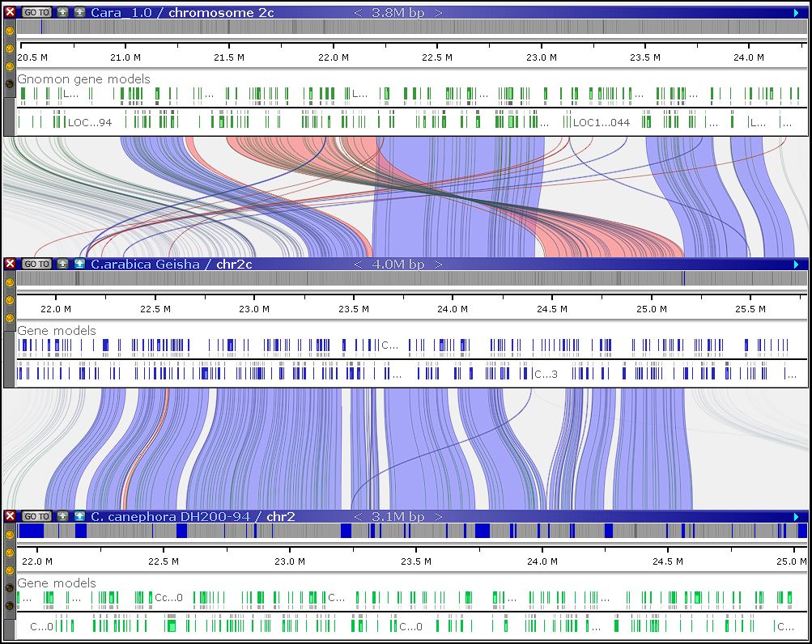
Task: Select LOC1...044 gene in Gnomon track
Action: pyautogui.click(x=600, y=123)
